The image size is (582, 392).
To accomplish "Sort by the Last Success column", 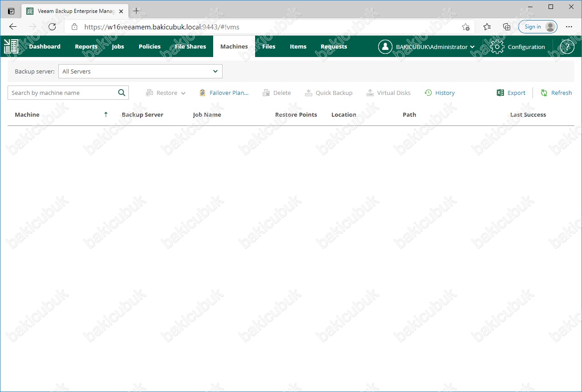I will (528, 114).
